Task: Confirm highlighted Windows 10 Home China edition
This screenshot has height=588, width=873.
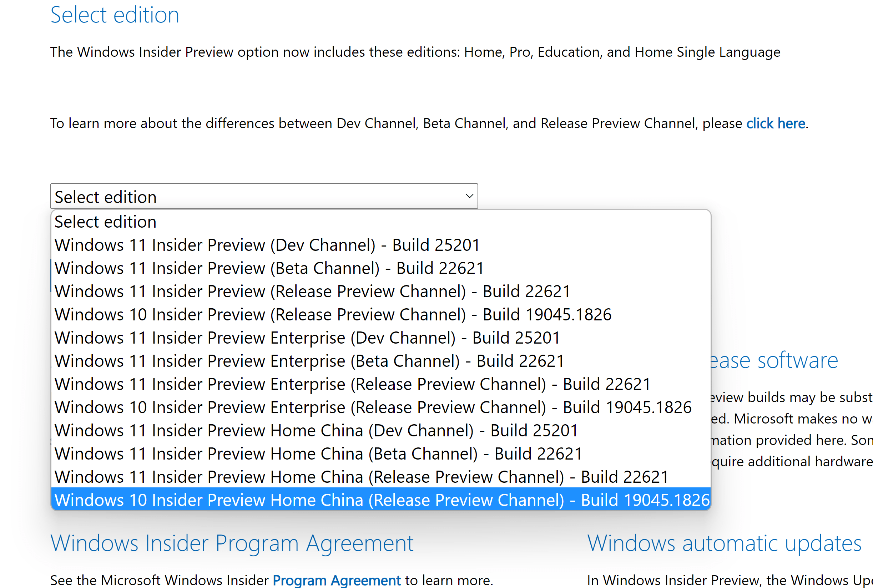Action: pos(382,500)
